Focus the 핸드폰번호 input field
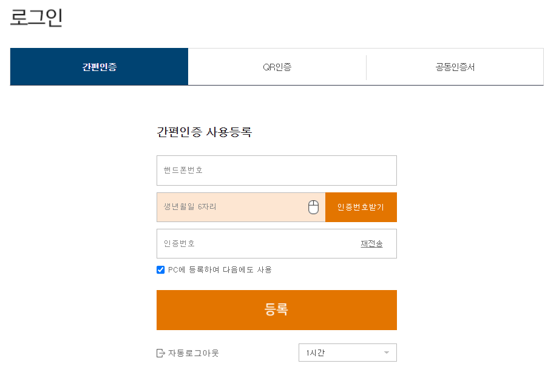 [277, 171]
